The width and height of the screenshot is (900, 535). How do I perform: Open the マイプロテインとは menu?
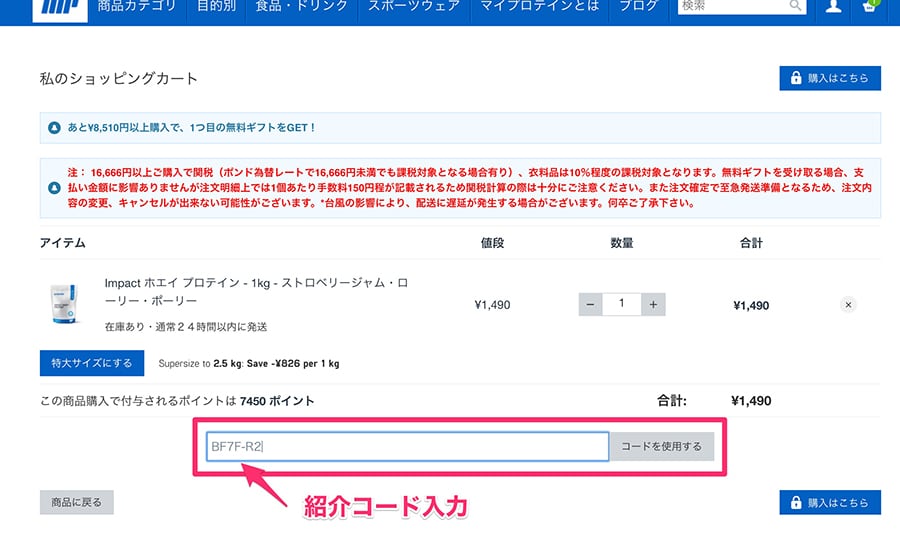[540, 7]
